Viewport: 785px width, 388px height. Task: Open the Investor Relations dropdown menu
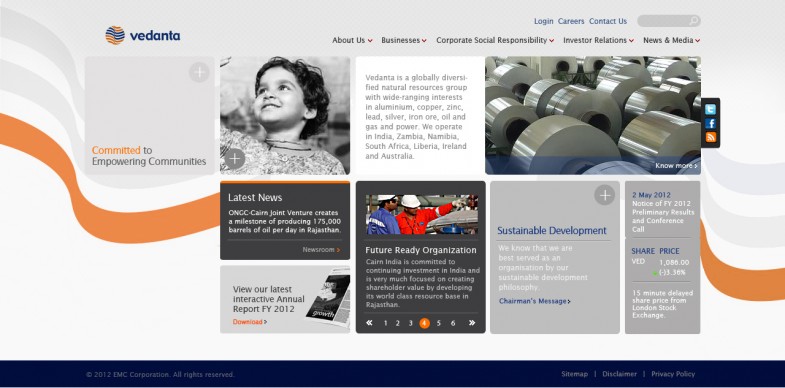click(598, 40)
